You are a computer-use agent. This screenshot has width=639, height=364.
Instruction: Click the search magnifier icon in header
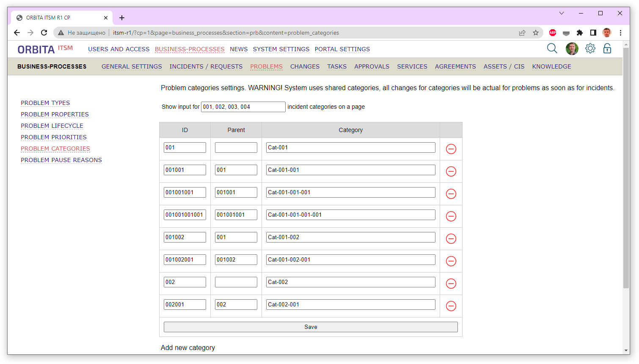click(552, 48)
